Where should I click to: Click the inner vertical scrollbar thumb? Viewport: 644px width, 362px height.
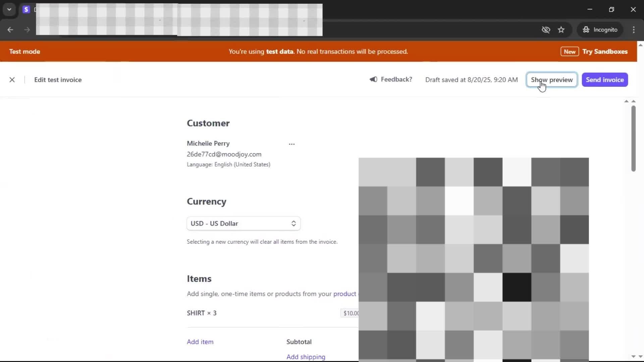pyautogui.click(x=633, y=138)
